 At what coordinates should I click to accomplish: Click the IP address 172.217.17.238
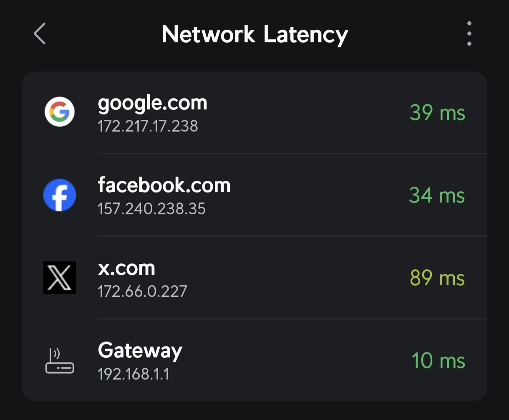pos(148,126)
